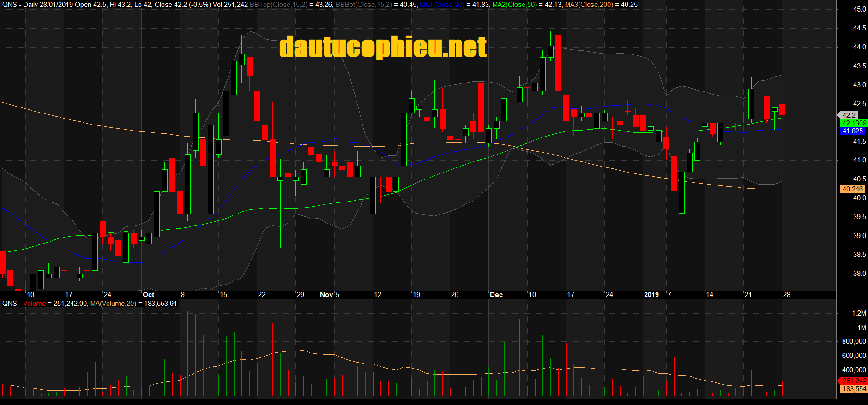
Task: Click the 1.2M volume axis label
Action: pos(859,313)
